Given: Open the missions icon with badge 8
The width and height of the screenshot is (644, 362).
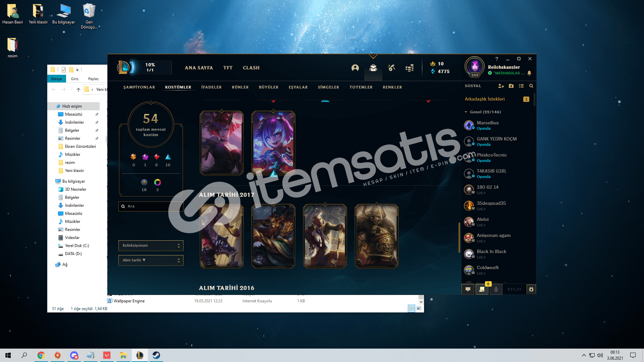Looking at the screenshot, I should click(x=482, y=289).
